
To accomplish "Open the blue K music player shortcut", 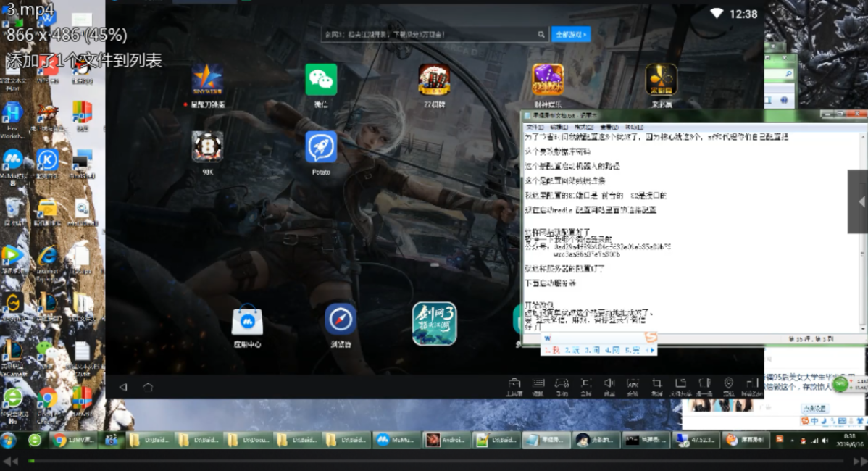I will coord(48,163).
